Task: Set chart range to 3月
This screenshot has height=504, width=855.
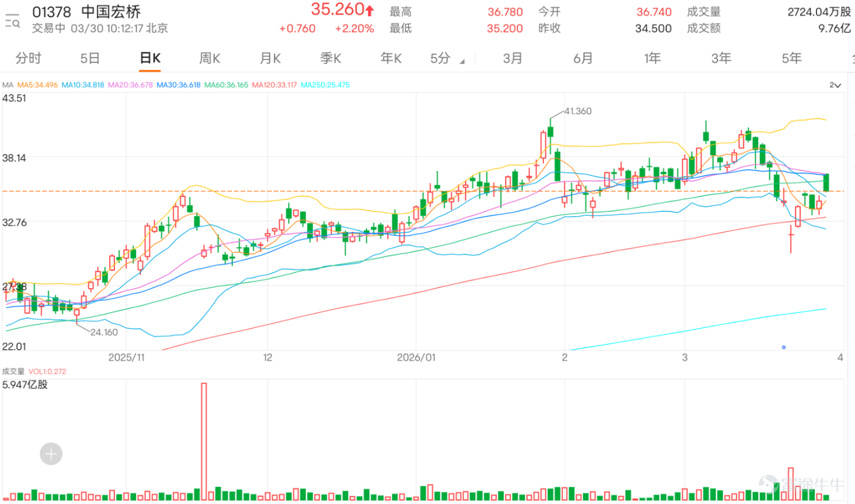Action: pos(512,58)
